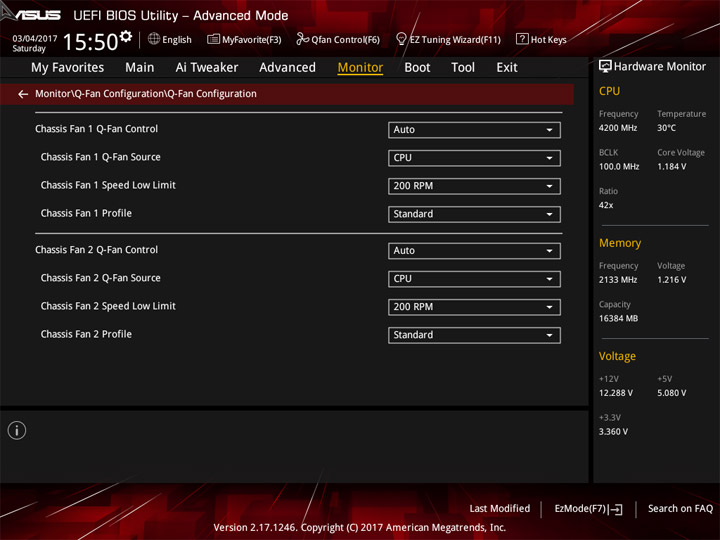The width and height of the screenshot is (720, 540).
Task: Open the Tool tab
Action: coord(463,68)
